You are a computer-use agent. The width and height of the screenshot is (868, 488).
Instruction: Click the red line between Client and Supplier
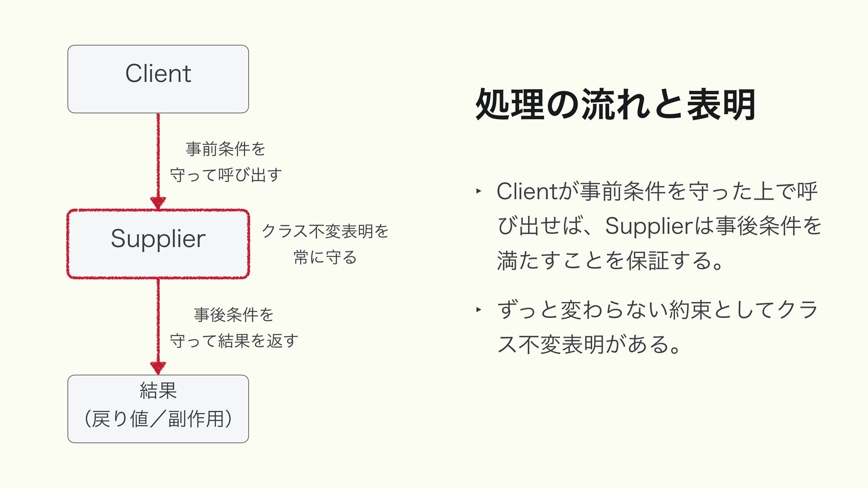158,154
